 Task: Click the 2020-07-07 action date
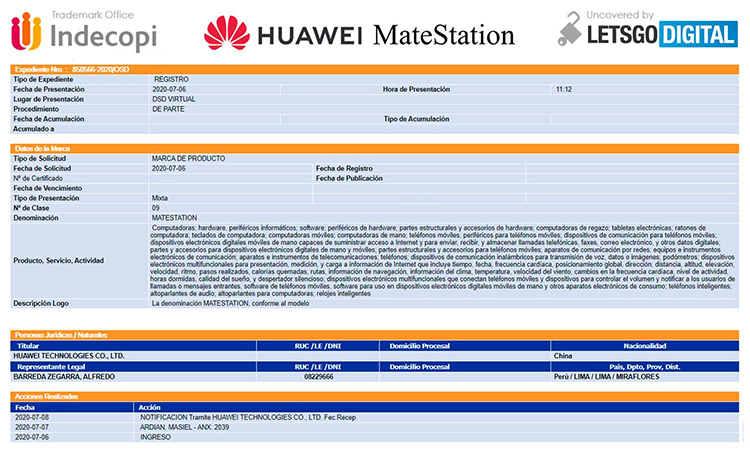[32, 427]
